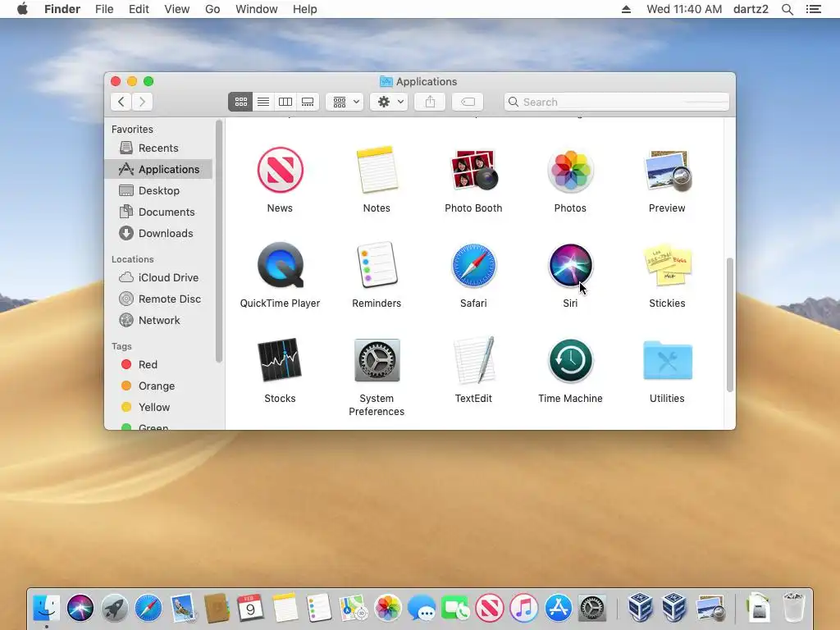Filter by the Orange tag

[x=158, y=386]
